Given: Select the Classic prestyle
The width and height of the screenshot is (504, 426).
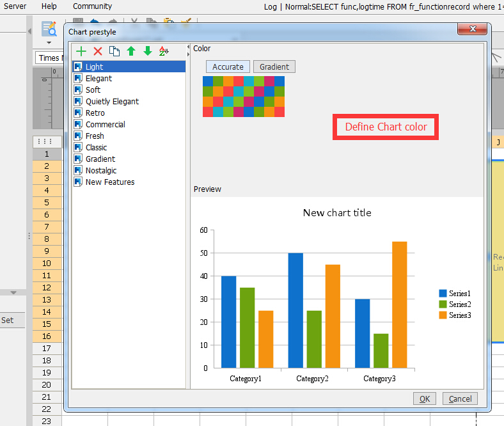Looking at the screenshot, I should coord(129,147).
